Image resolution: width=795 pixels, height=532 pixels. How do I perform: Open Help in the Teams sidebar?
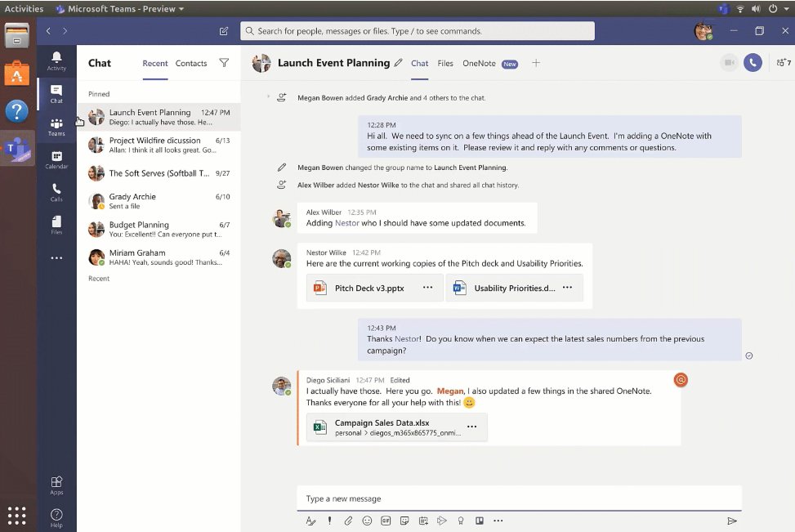(x=56, y=518)
